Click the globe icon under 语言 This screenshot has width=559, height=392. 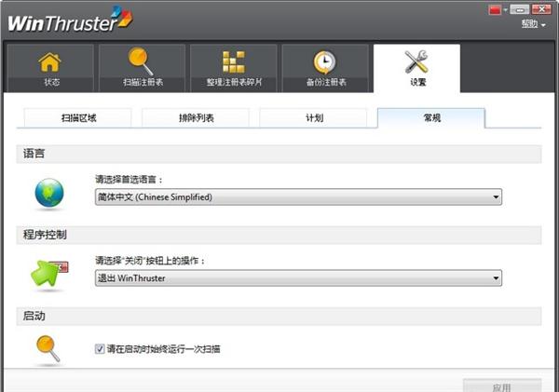(48, 194)
